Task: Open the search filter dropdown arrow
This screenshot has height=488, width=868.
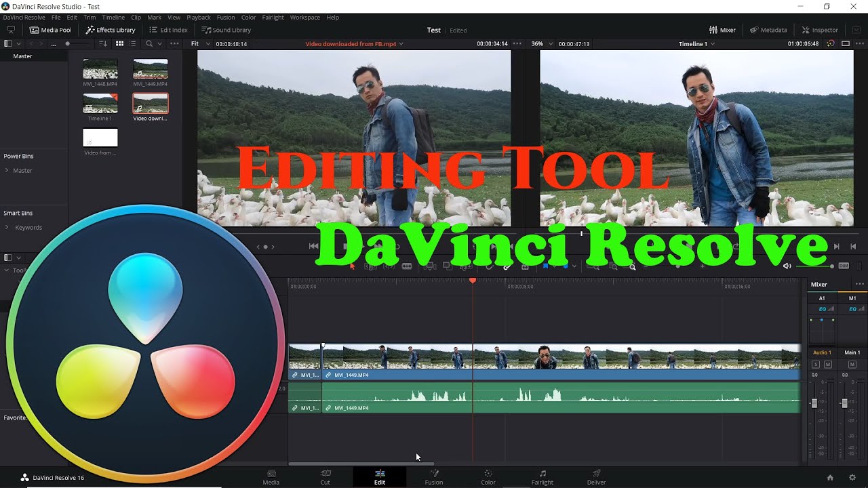Action: (160, 43)
